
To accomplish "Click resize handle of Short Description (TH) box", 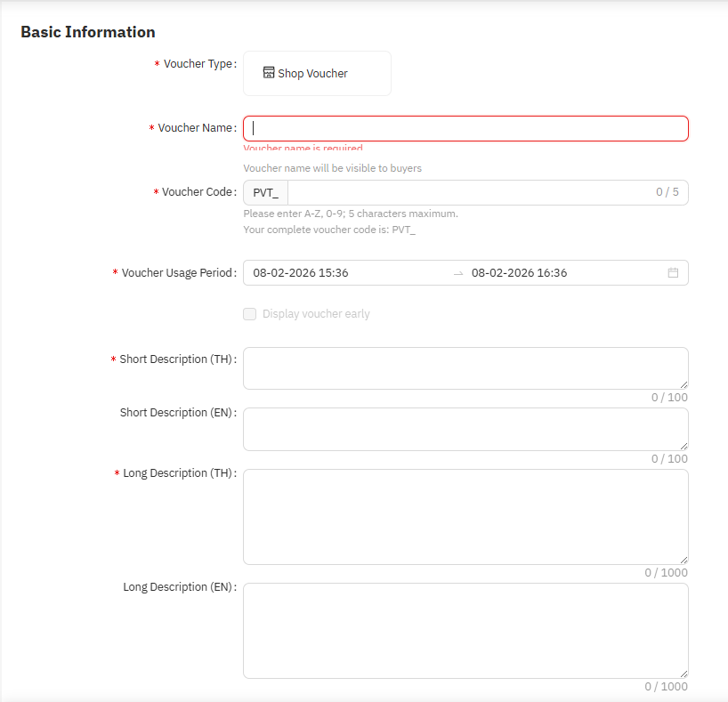I will [x=683, y=383].
